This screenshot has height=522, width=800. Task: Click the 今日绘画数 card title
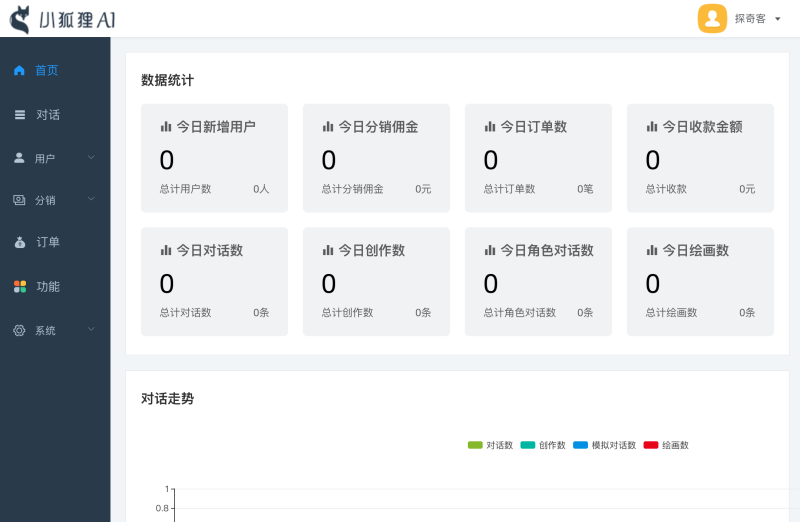(695, 250)
